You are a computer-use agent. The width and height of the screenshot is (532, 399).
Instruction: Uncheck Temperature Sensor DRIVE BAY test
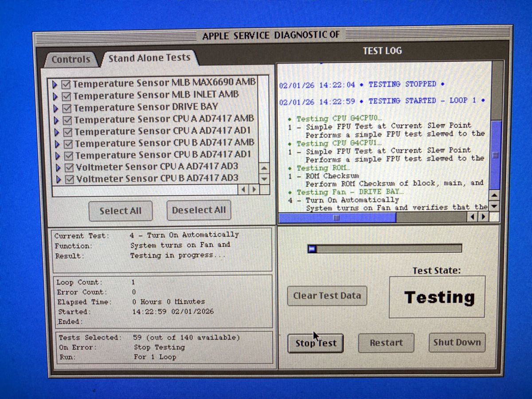tap(67, 107)
